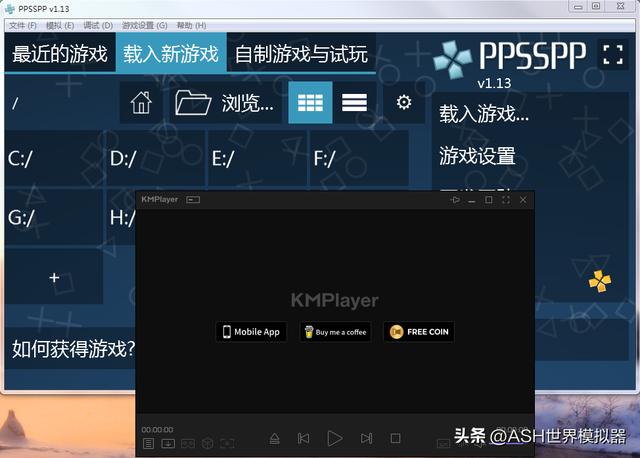Click the PPSSPP logo icon
Viewport: 640px width, 458px height.
[x=452, y=59]
